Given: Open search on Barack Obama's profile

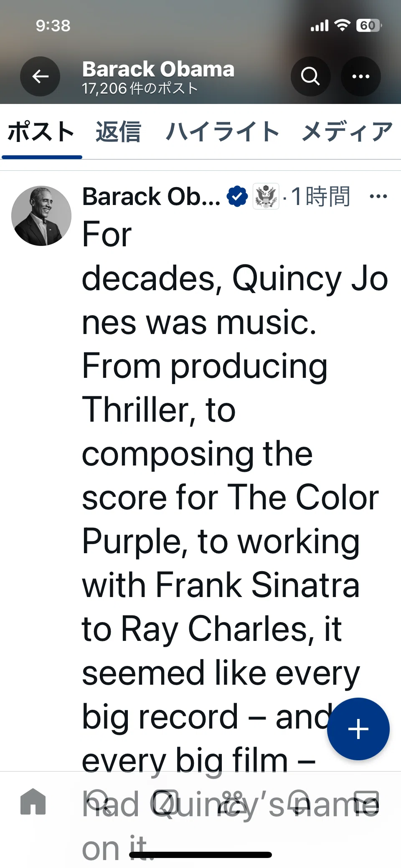Looking at the screenshot, I should tap(310, 76).
